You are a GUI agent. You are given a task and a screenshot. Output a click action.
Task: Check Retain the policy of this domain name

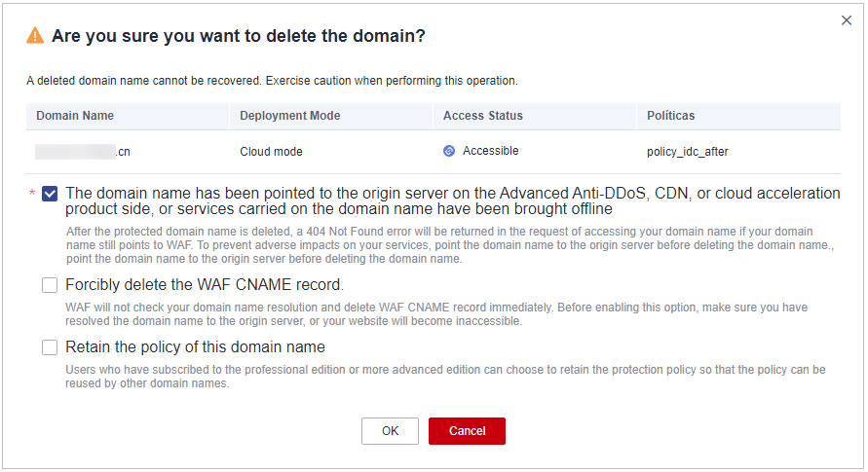50,347
